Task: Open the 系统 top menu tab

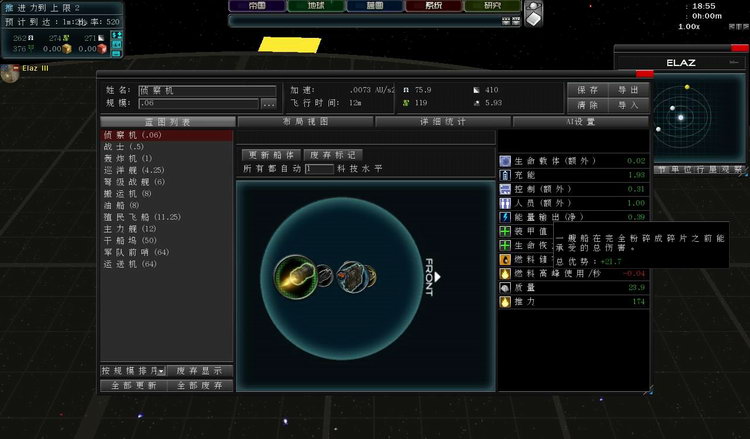Action: click(434, 6)
